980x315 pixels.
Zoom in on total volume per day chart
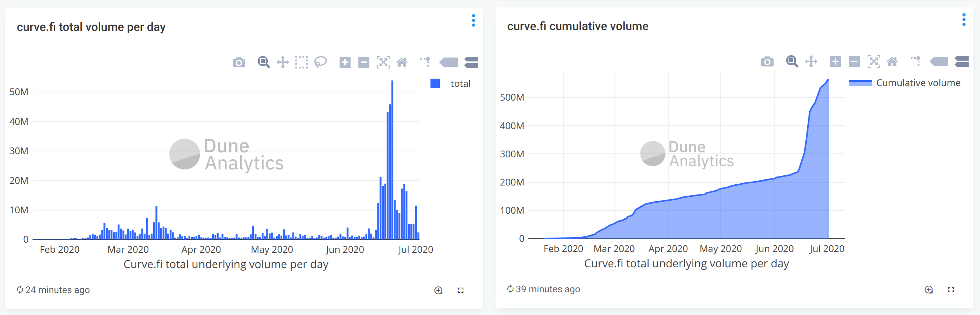(345, 62)
